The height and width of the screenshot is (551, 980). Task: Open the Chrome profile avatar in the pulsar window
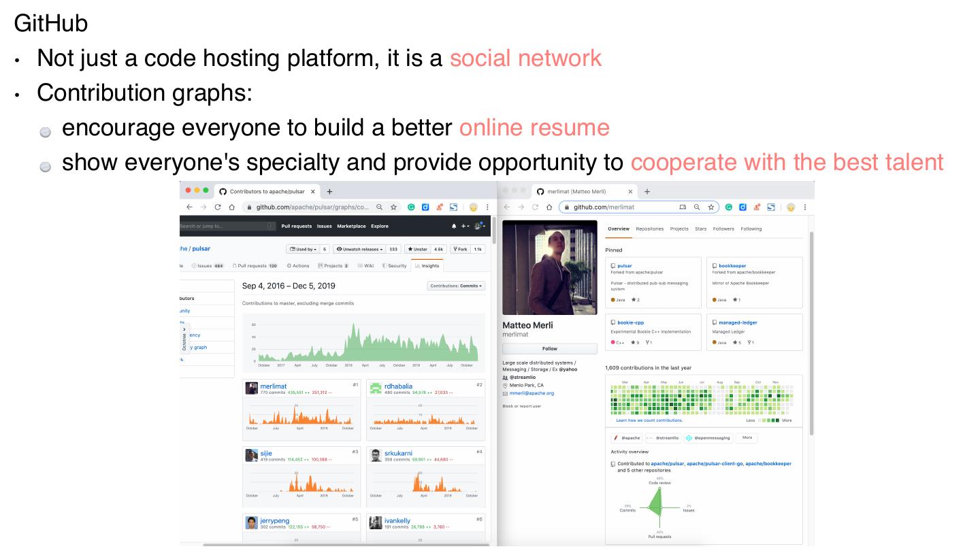click(x=473, y=207)
